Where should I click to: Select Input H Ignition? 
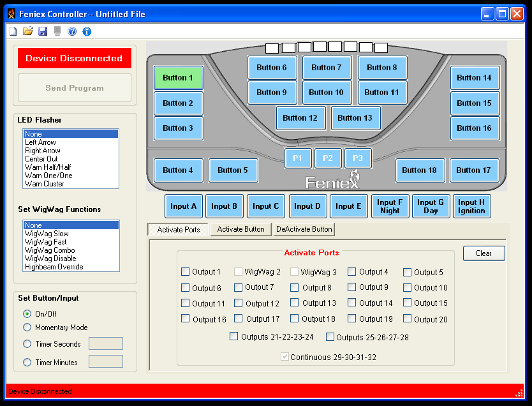pos(471,206)
